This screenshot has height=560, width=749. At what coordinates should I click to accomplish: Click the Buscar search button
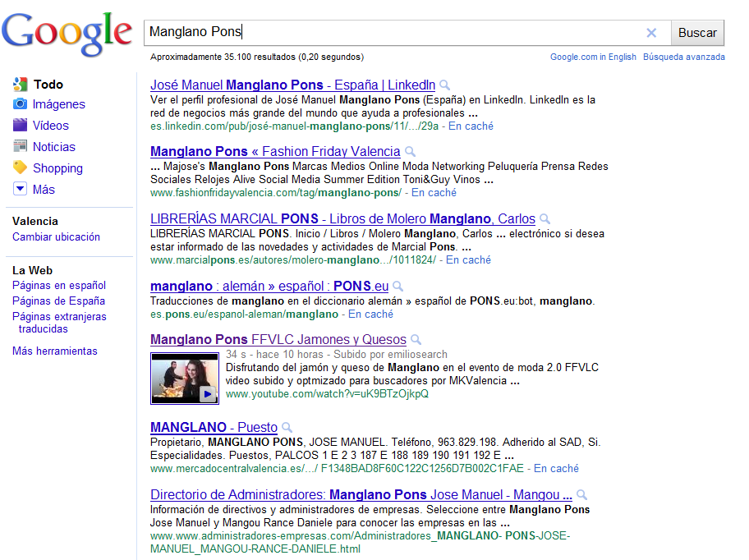point(697,33)
